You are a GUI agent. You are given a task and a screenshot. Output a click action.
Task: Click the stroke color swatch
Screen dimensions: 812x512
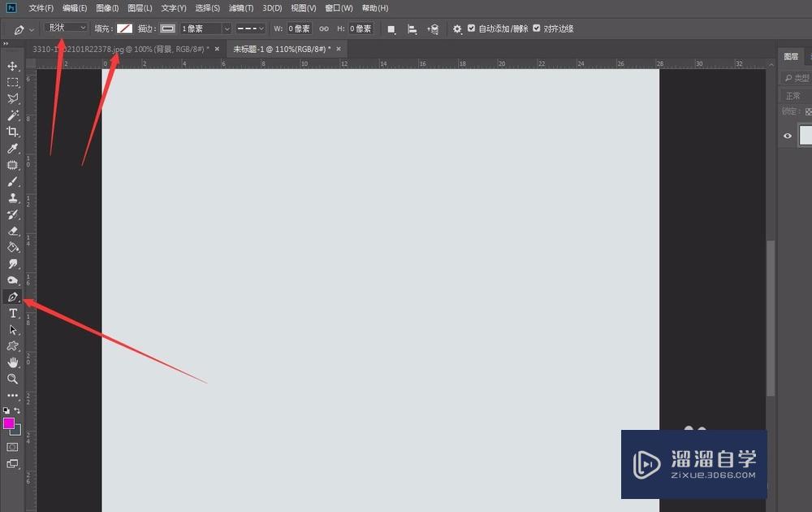167,29
